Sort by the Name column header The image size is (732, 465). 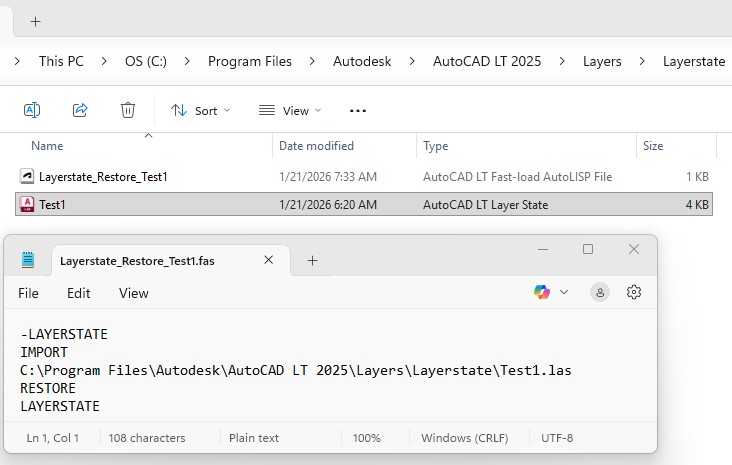[47, 146]
